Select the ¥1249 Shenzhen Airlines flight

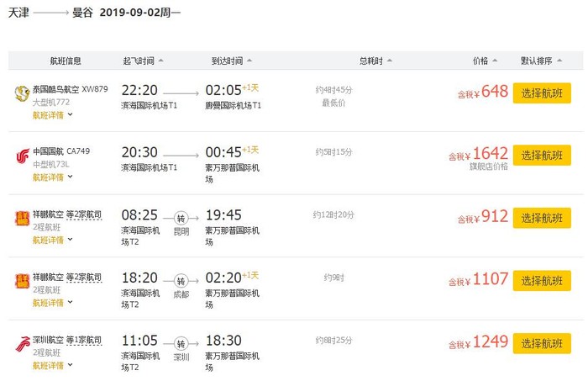541,343
